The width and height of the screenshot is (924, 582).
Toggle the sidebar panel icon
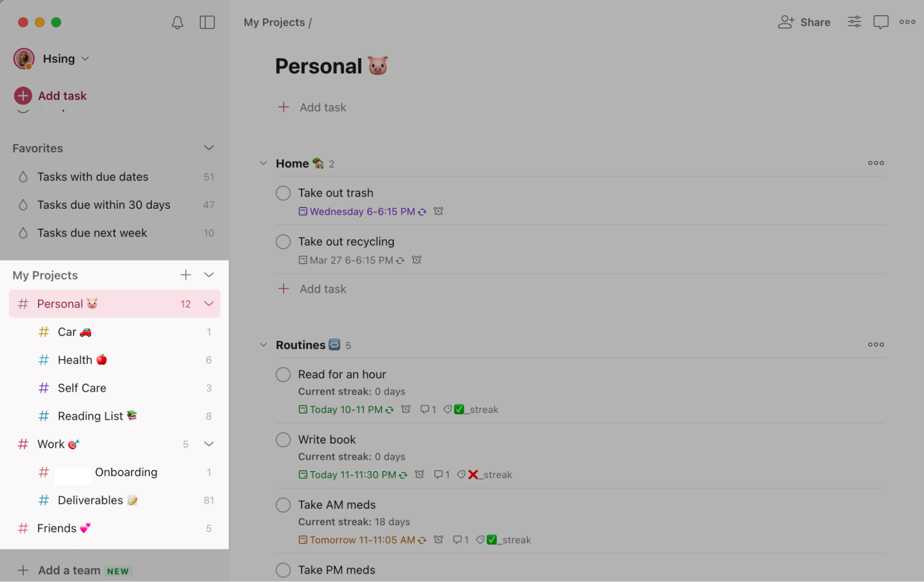click(207, 22)
